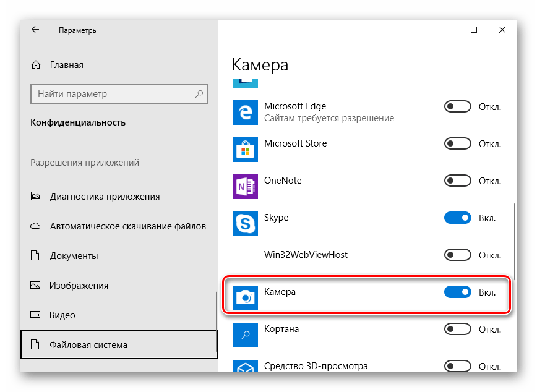
Task: Click the magnifier icon in search box
Action: [x=199, y=94]
